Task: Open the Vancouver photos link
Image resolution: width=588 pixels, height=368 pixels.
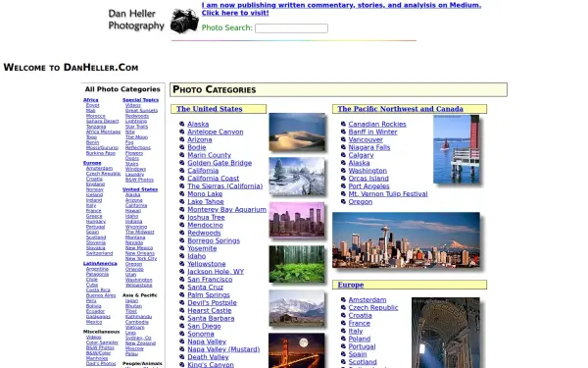Action: [366, 139]
